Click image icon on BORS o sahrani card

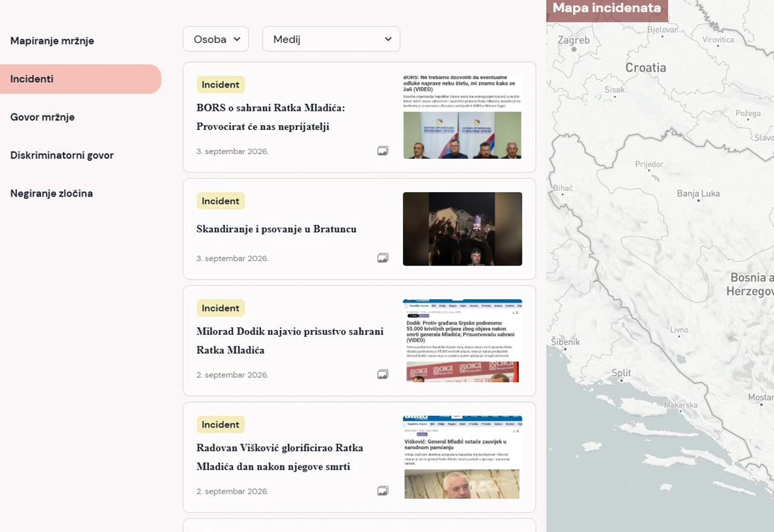pos(383,151)
